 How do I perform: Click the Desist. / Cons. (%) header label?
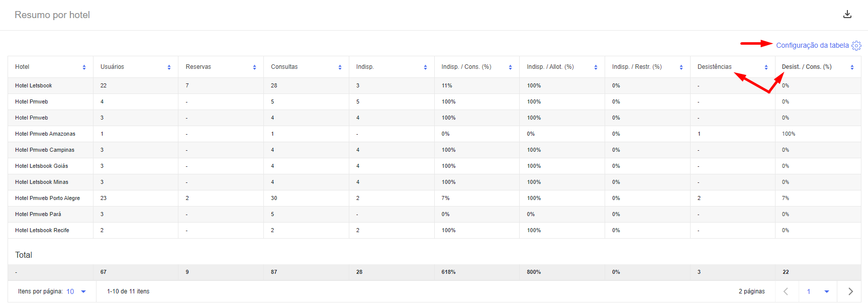point(807,67)
